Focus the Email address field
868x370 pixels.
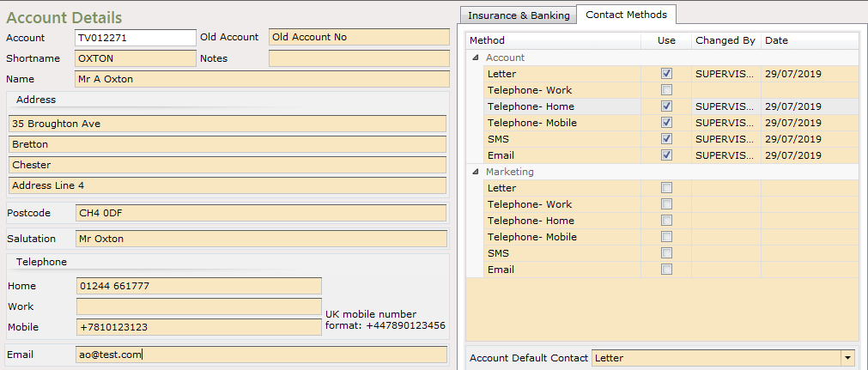point(261,355)
